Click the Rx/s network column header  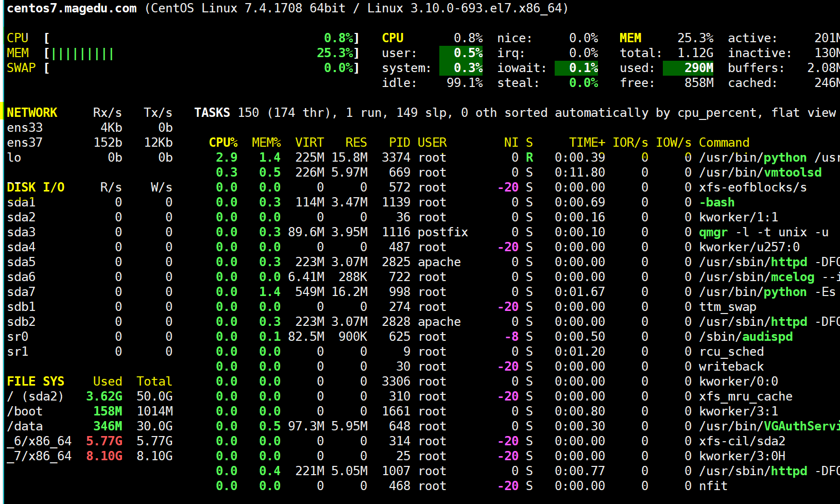tap(108, 113)
